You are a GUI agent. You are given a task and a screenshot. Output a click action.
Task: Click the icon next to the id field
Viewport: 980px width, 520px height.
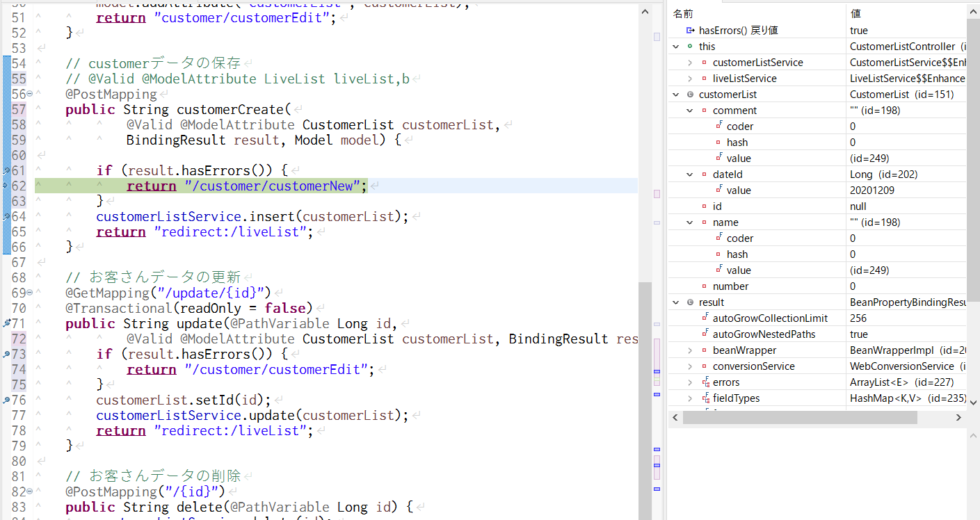[x=704, y=206]
